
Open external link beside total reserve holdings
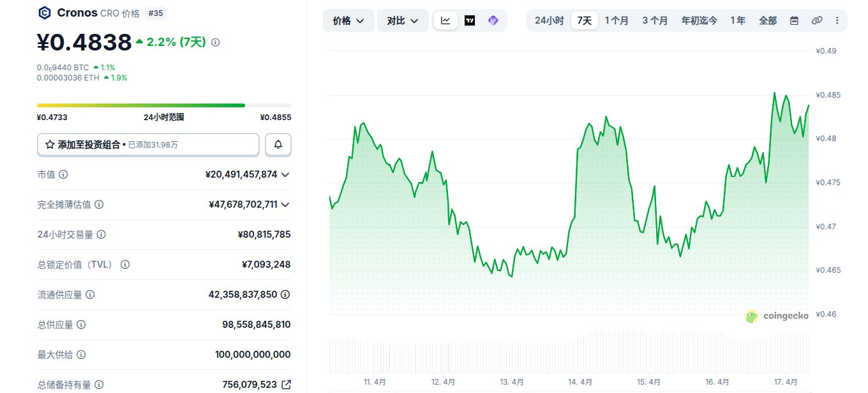tap(286, 385)
